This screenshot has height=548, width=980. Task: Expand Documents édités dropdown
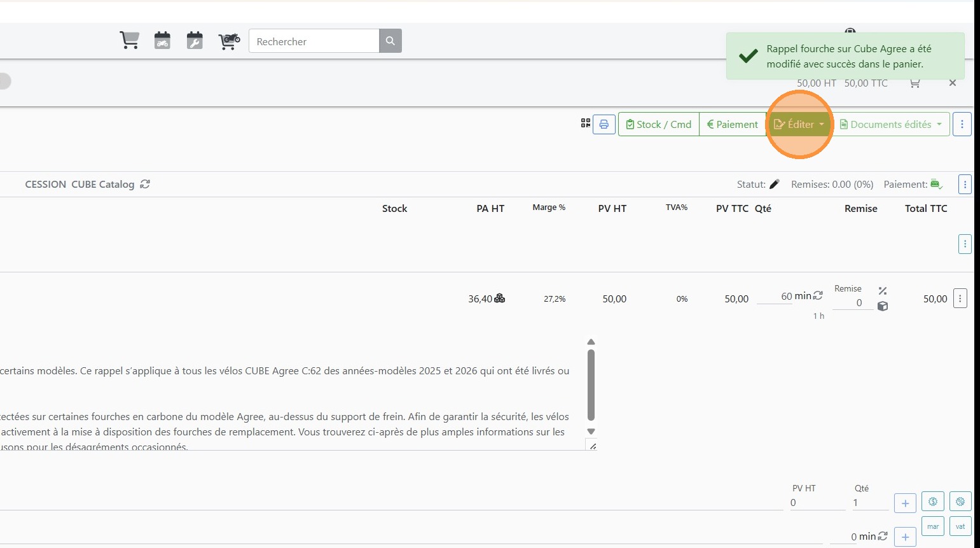point(890,124)
